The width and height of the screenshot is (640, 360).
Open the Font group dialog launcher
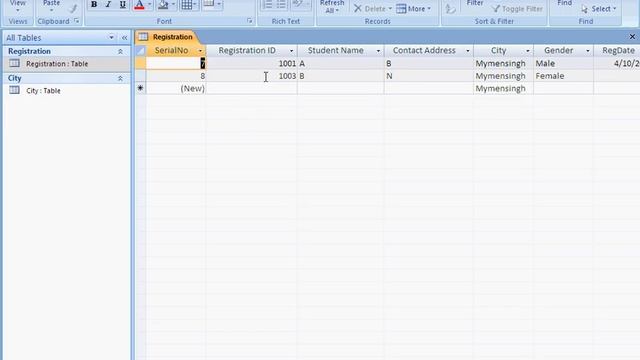249,21
